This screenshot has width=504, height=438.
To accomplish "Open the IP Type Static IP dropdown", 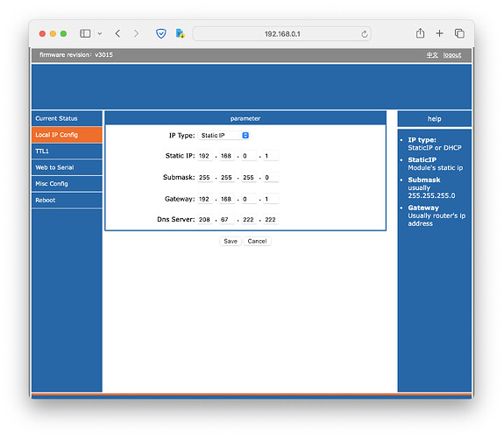I will coord(224,135).
